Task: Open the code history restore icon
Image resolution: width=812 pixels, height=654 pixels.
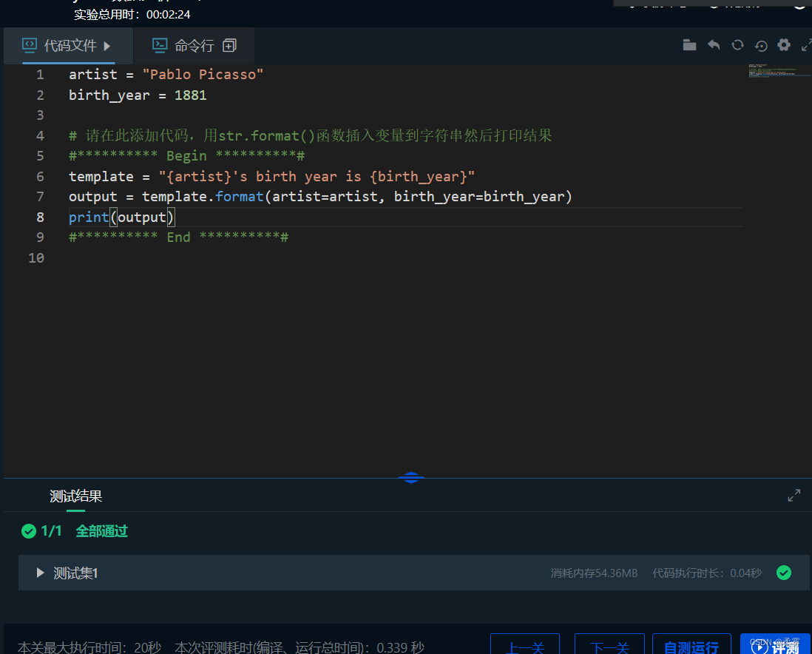Action: click(761, 45)
